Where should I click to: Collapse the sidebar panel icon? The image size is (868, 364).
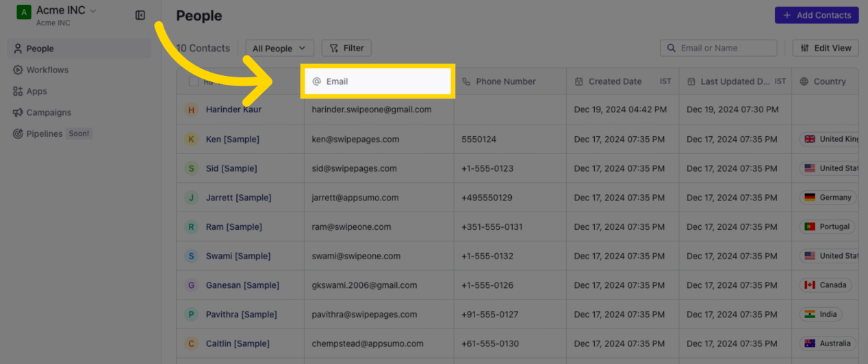(x=140, y=15)
